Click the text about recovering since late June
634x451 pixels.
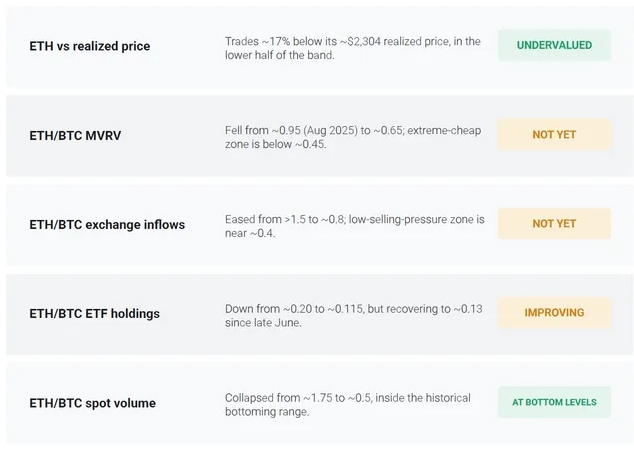(354, 316)
